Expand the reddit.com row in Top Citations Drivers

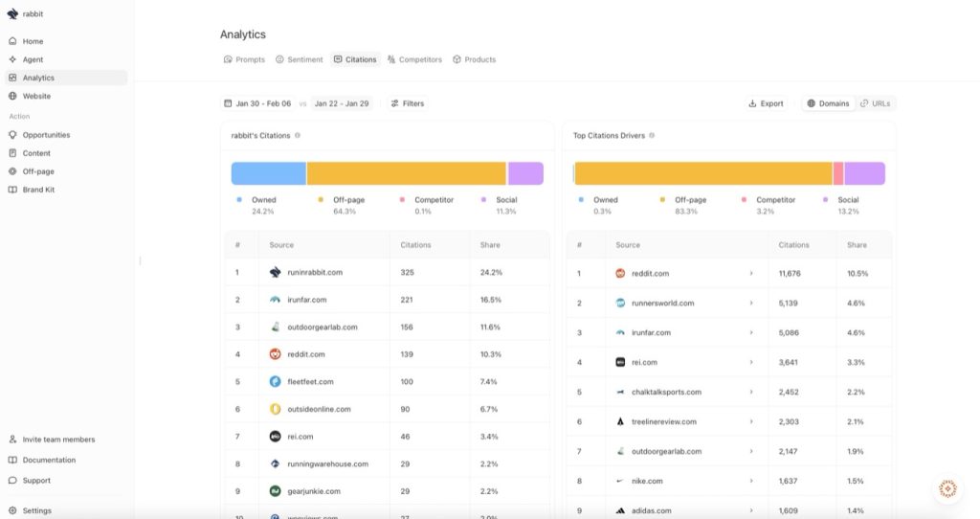click(751, 273)
